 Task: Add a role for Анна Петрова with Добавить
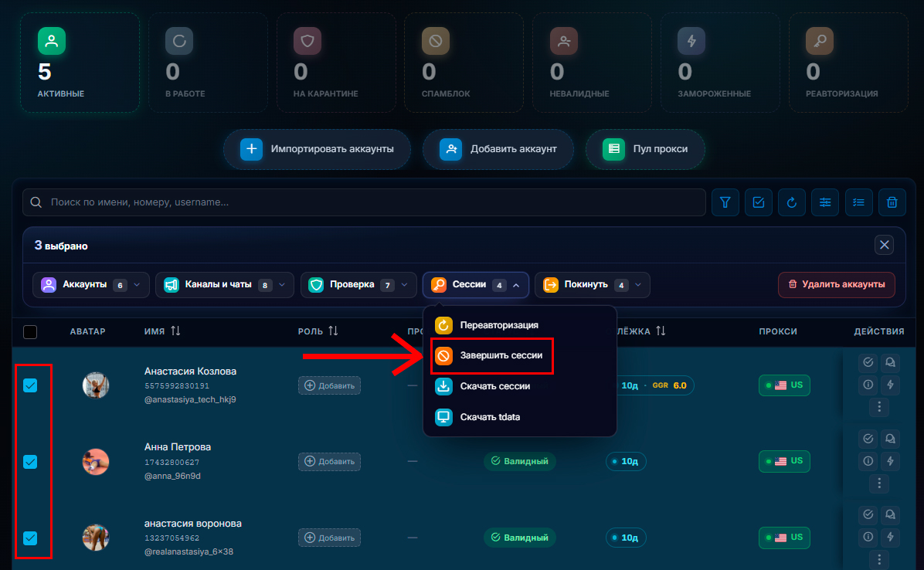pos(329,462)
